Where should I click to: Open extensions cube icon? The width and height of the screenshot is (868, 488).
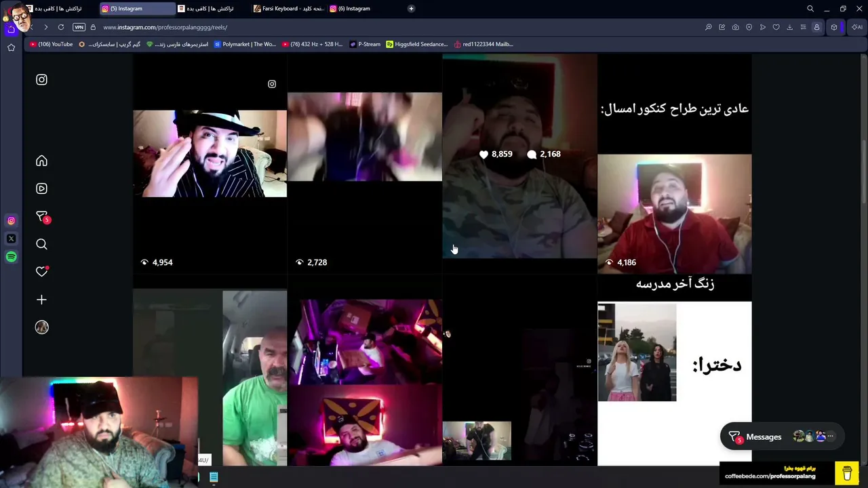[834, 27]
